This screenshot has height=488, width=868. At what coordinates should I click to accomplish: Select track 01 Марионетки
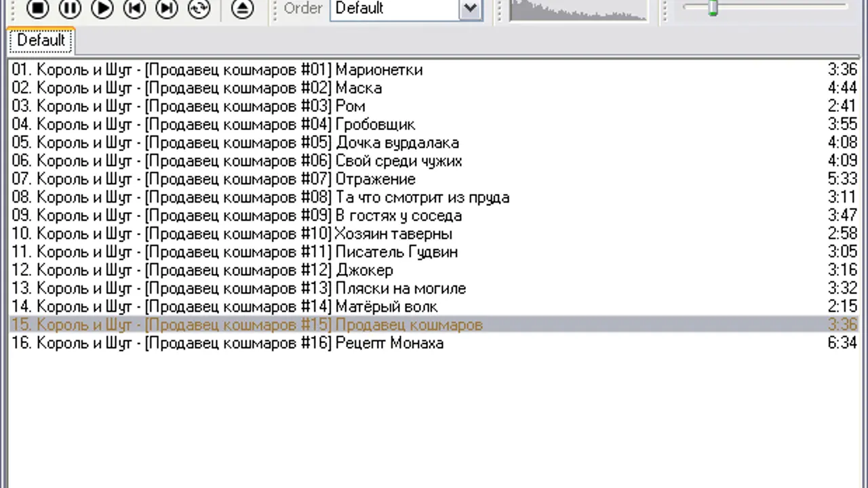(217, 70)
